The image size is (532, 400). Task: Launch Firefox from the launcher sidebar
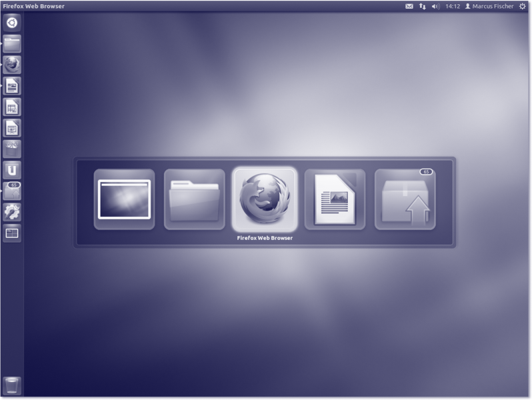12,65
